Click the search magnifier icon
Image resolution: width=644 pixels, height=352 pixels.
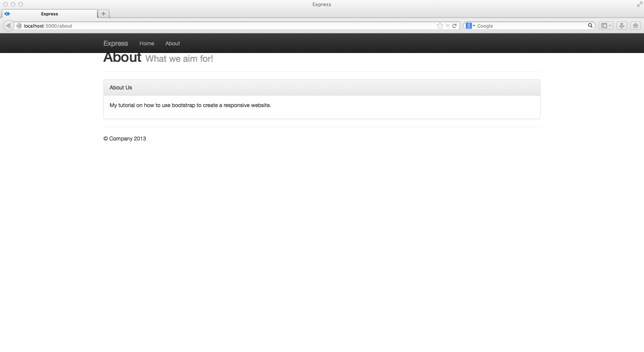(590, 26)
